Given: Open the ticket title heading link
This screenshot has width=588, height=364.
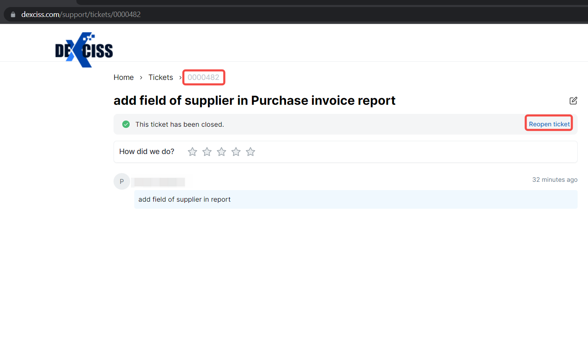Looking at the screenshot, I should (254, 100).
